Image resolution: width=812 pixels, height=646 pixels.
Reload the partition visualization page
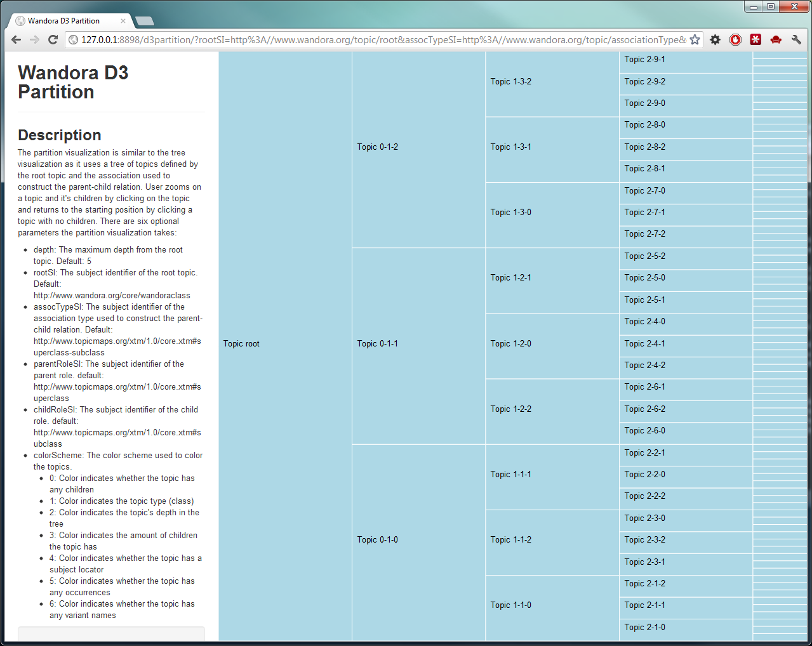tap(53, 39)
